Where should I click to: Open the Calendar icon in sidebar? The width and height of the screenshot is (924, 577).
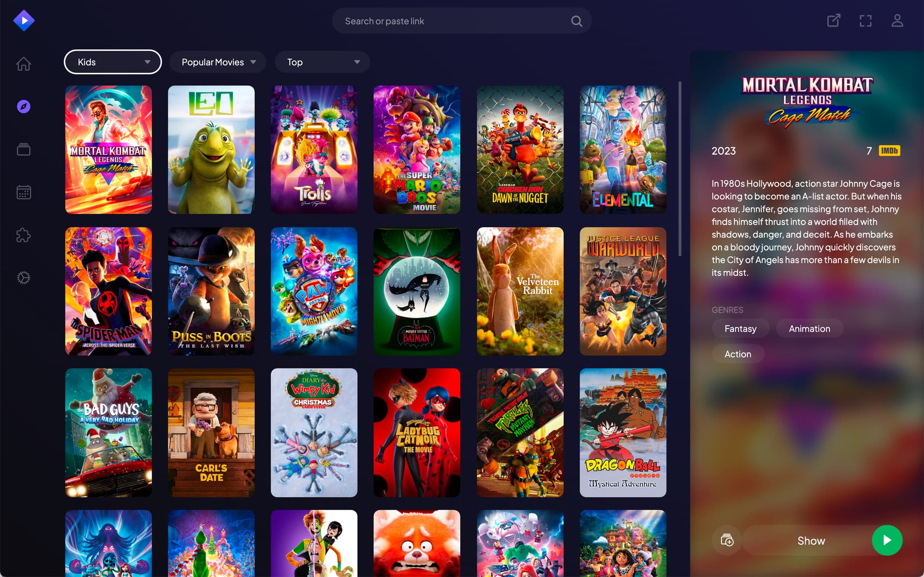click(x=24, y=192)
